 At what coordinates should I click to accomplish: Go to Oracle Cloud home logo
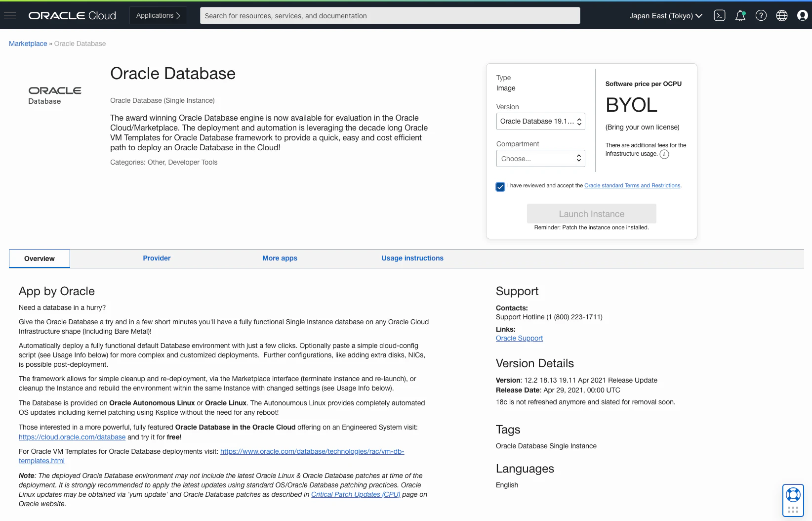[x=72, y=16]
